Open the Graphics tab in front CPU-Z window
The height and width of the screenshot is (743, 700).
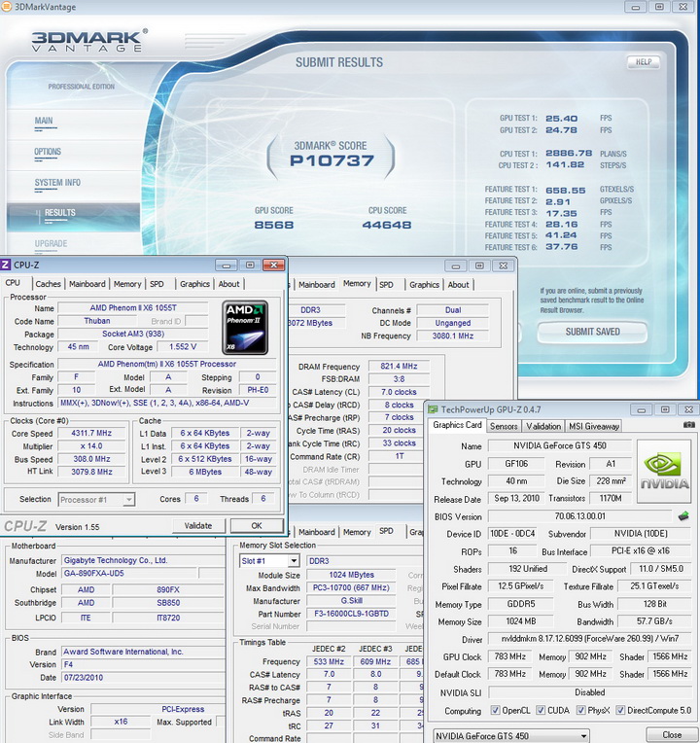tap(194, 284)
